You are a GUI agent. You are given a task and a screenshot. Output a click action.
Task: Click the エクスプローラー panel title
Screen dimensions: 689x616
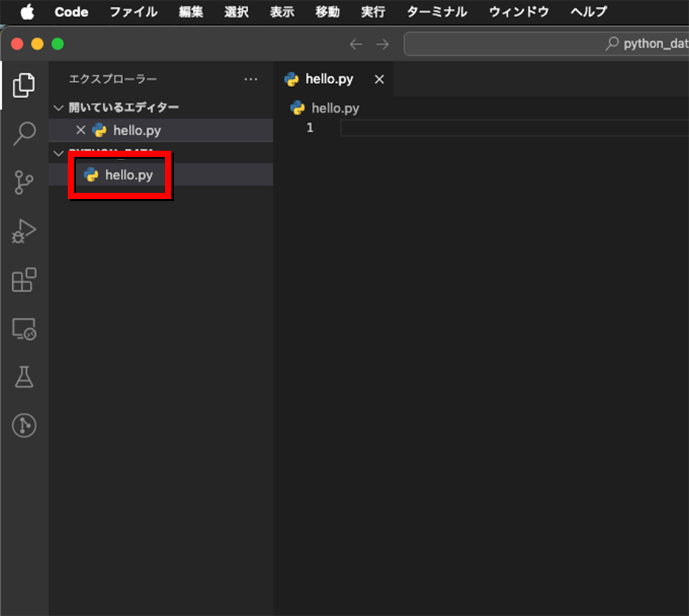pos(113,79)
